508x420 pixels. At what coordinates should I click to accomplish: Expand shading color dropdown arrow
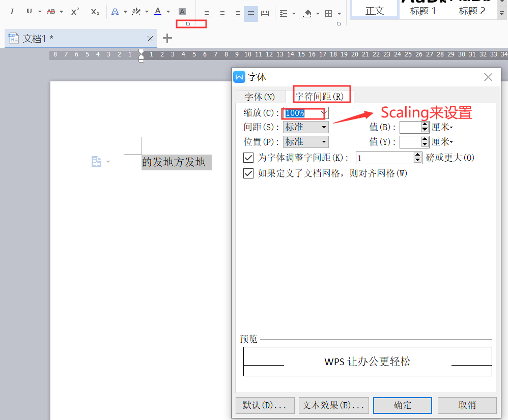318,14
